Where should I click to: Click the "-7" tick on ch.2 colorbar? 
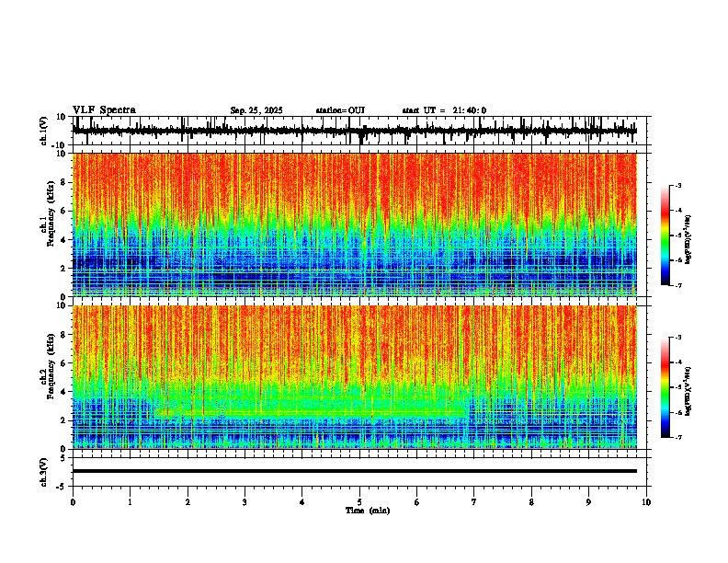click(x=677, y=437)
